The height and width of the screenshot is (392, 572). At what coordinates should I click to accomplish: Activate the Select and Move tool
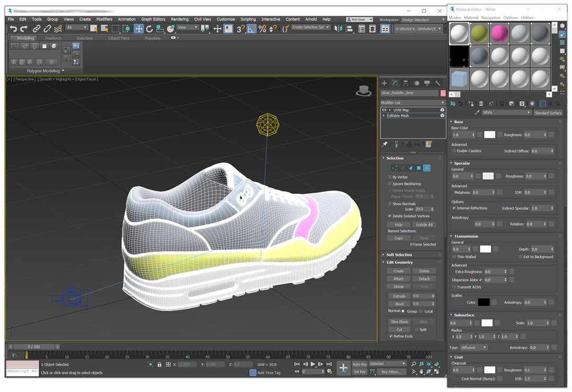point(139,29)
